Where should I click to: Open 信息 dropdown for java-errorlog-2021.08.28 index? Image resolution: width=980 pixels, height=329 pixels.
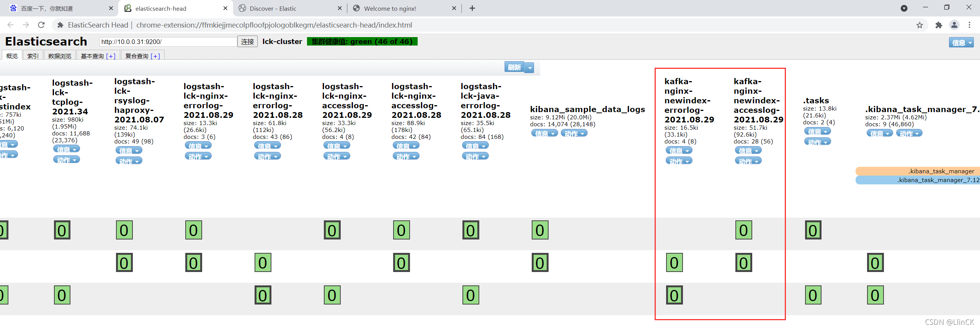[475, 145]
